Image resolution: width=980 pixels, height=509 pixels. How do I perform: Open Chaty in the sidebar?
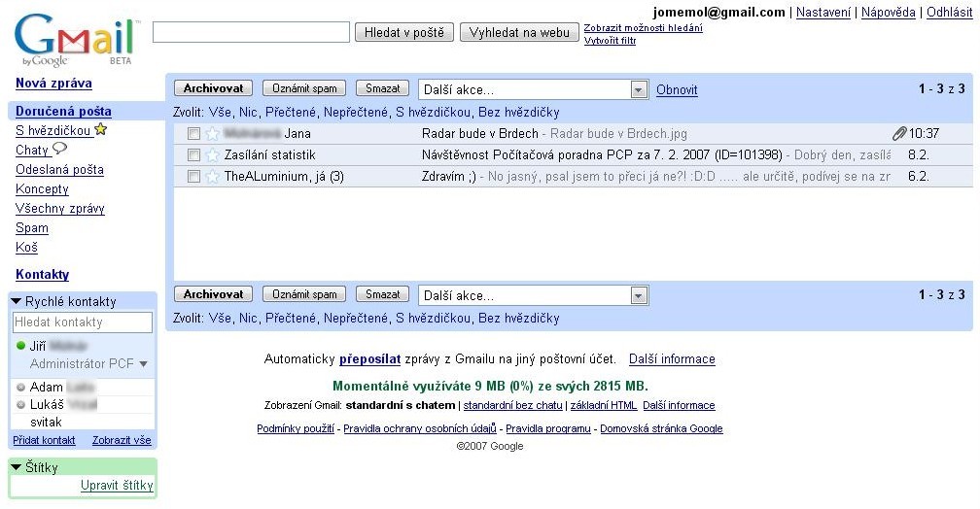32,150
